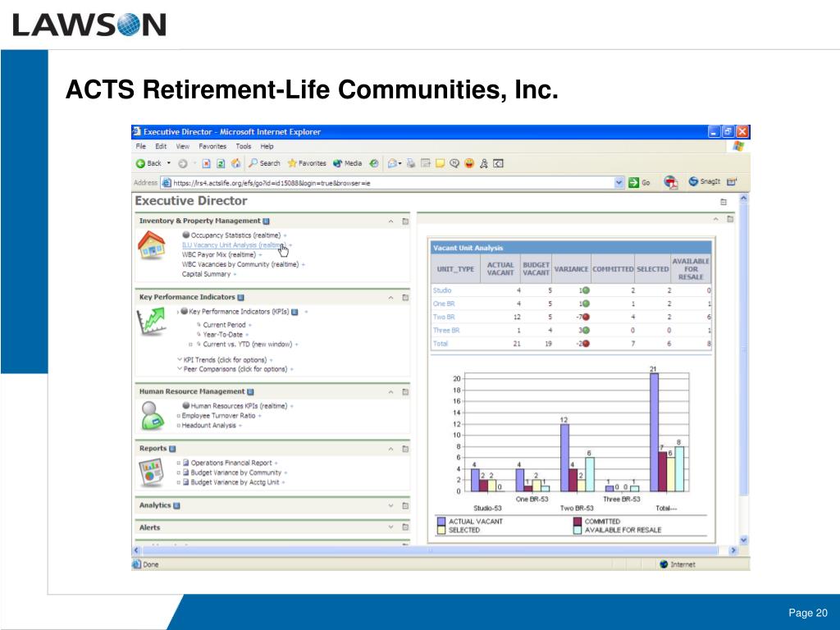The image size is (840, 630).
Task: Open the Media toolbar button
Action: point(348,163)
